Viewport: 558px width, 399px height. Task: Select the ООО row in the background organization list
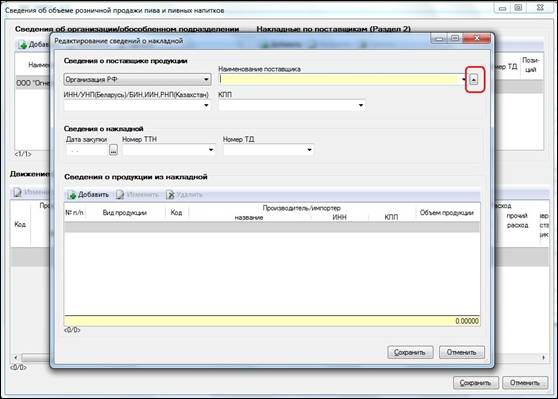33,83
